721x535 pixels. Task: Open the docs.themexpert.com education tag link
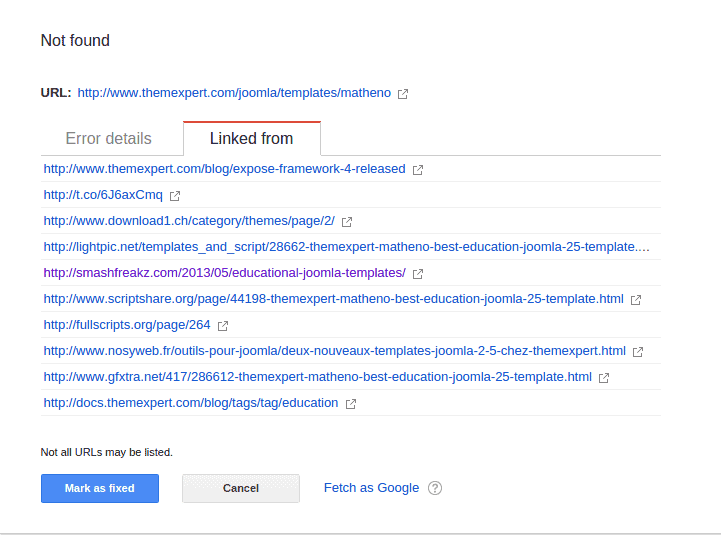(191, 403)
